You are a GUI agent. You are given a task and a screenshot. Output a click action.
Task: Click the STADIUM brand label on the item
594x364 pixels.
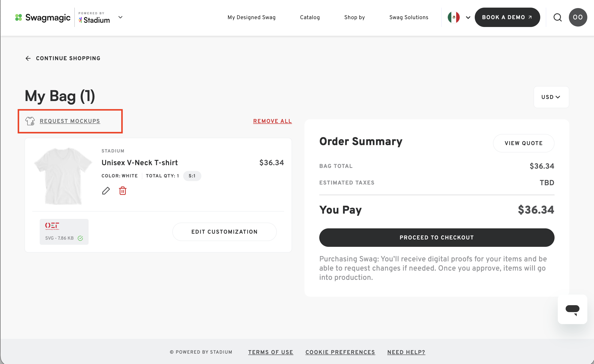click(x=113, y=151)
